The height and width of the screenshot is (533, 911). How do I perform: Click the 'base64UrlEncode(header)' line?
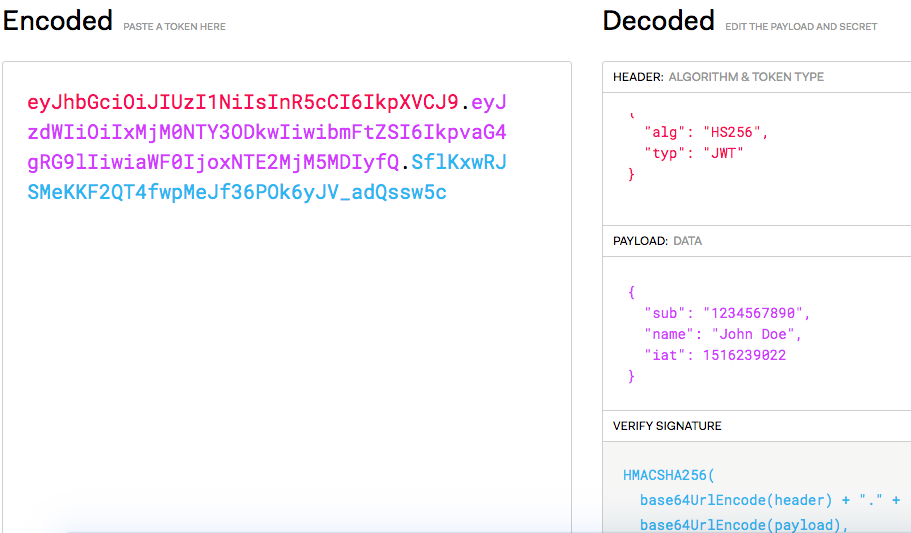pyautogui.click(x=770, y=500)
